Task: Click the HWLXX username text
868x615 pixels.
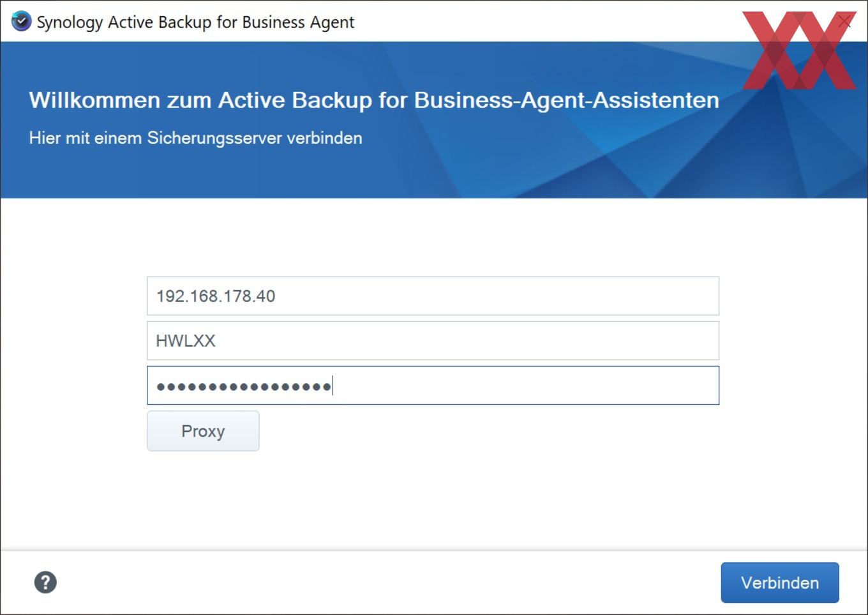Action: point(186,341)
